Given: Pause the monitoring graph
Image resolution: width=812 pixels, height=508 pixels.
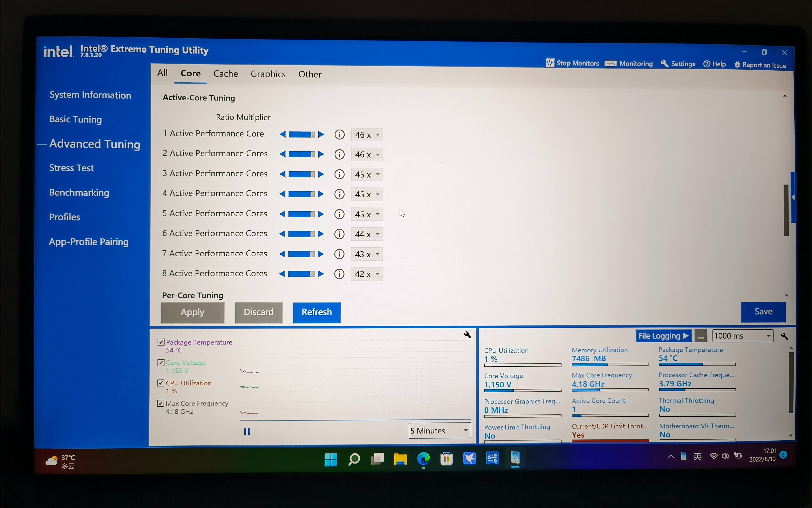Looking at the screenshot, I should pyautogui.click(x=247, y=431).
